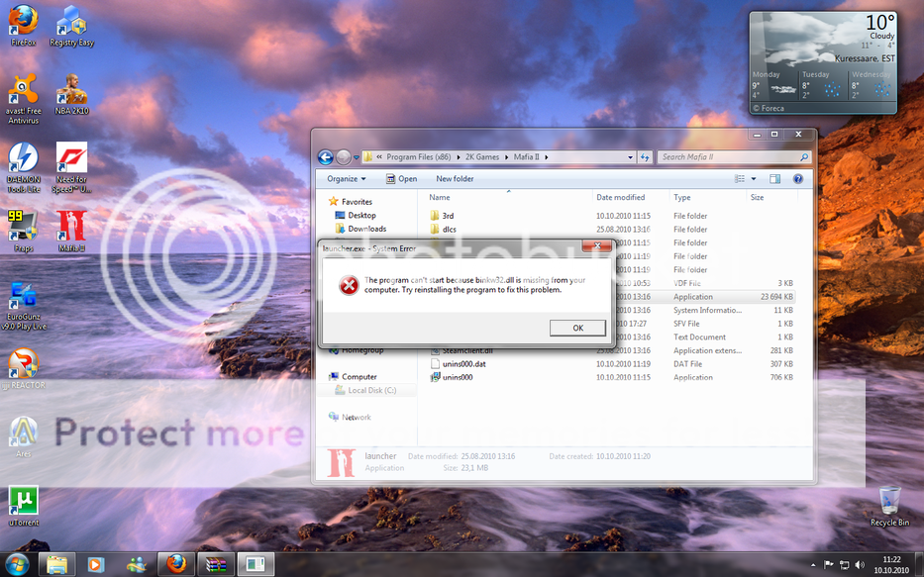Click the WinRAR icon in the taskbar

pos(213,565)
